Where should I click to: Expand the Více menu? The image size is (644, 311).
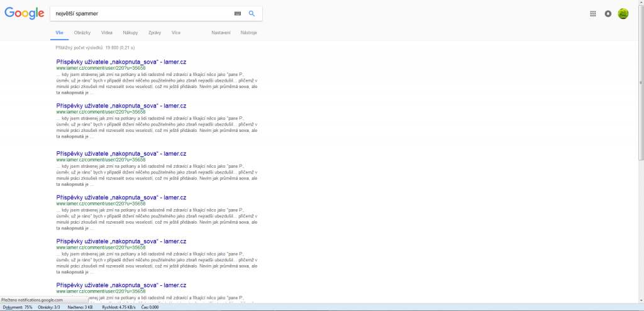176,33
